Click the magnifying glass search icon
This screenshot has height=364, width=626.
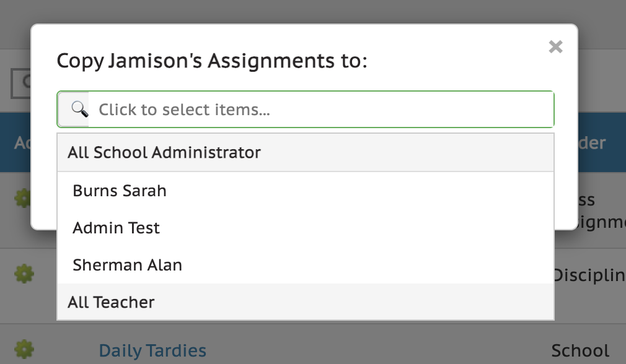[79, 110]
